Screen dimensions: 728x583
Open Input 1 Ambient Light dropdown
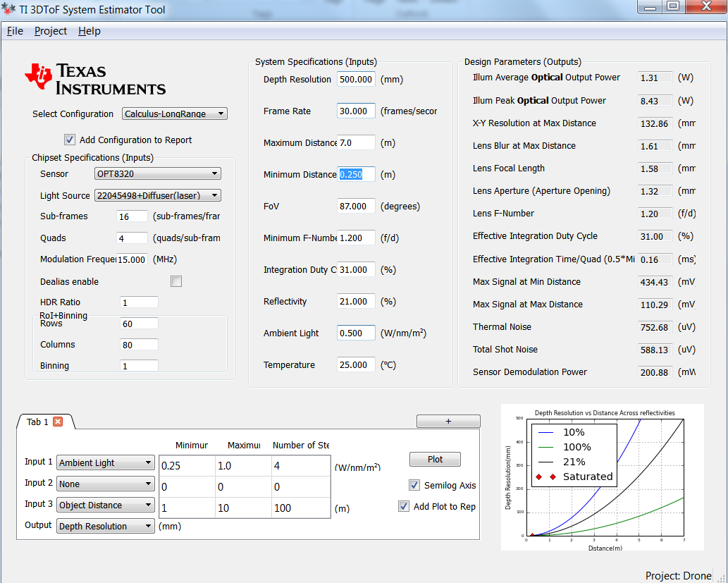pos(106,462)
